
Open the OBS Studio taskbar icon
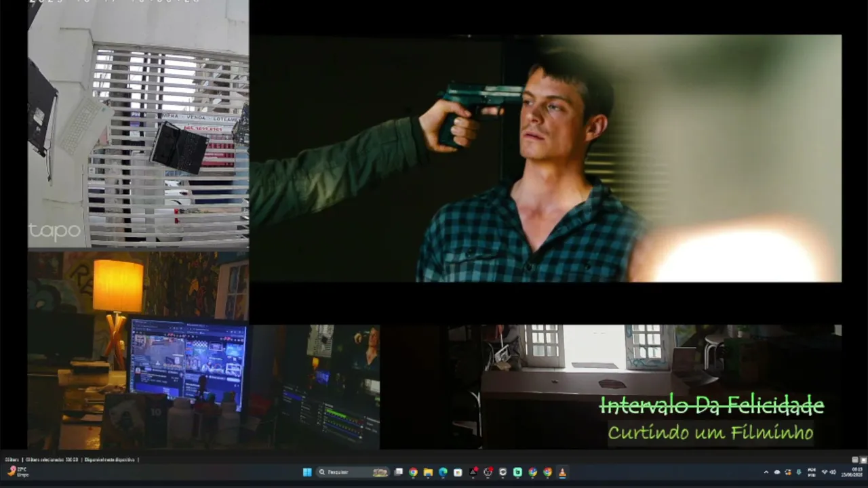click(x=488, y=472)
